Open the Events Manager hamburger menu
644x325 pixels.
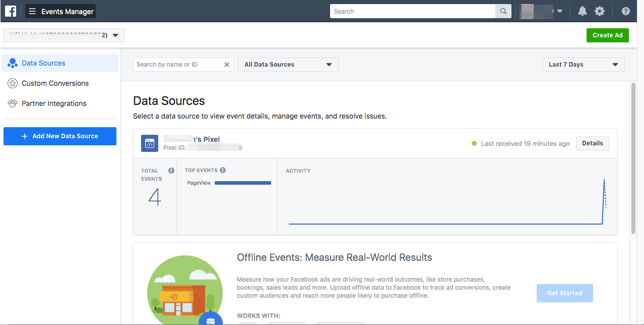pos(32,11)
